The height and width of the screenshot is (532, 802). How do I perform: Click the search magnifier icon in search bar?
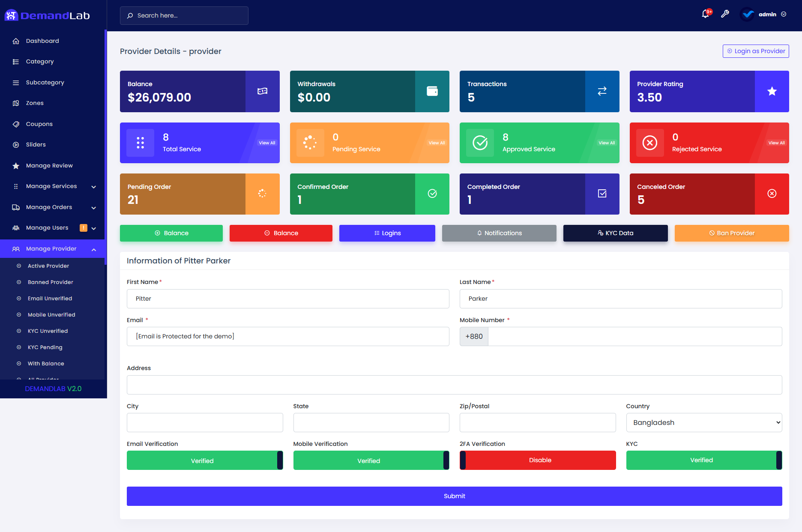tap(130, 15)
